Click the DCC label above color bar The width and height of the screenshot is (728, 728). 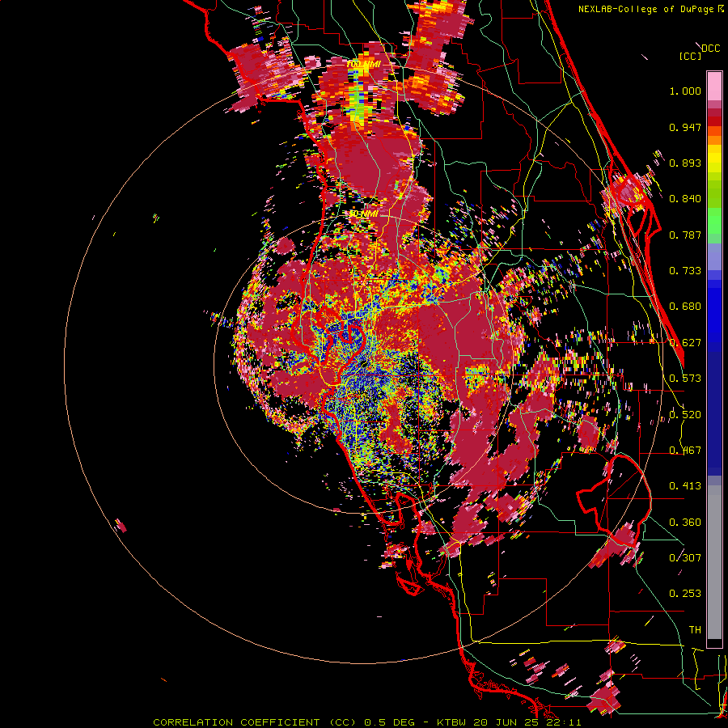click(x=711, y=49)
